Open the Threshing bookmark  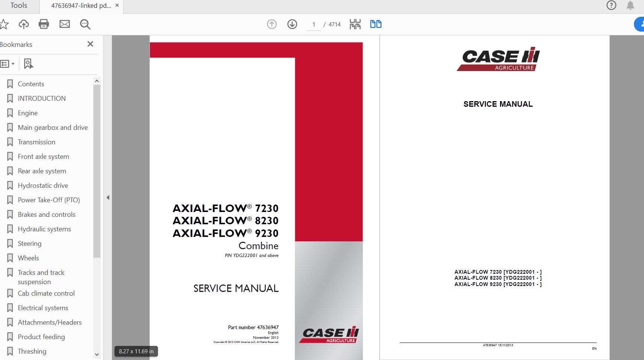click(x=32, y=351)
